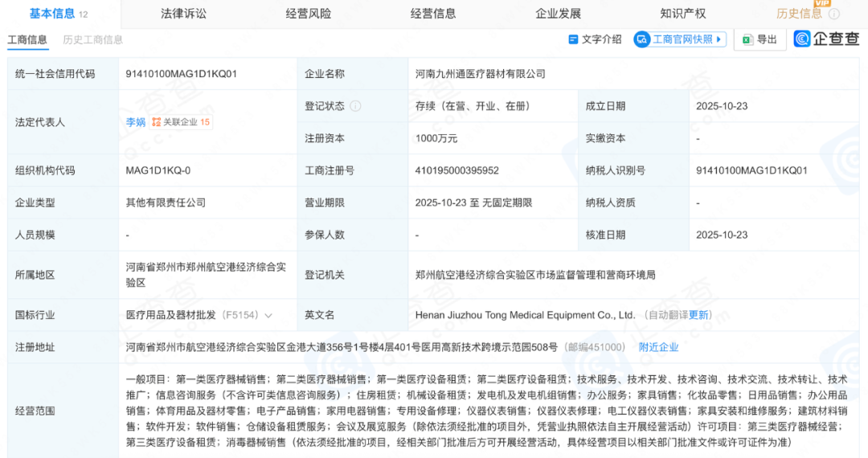Switch to 法律诉讼 tab
This screenshot has height=458, width=868.
(183, 14)
